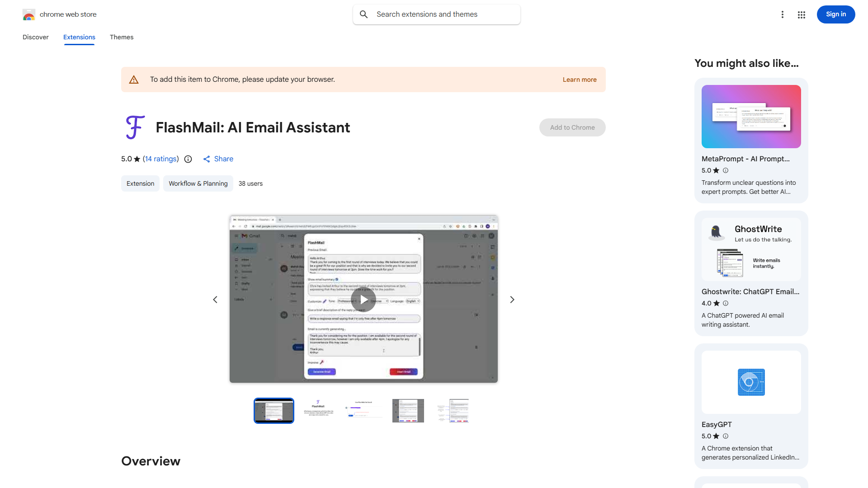The height and width of the screenshot is (488, 868).
Task: Click the Workflow & Planning category chip
Action: pos(198,183)
